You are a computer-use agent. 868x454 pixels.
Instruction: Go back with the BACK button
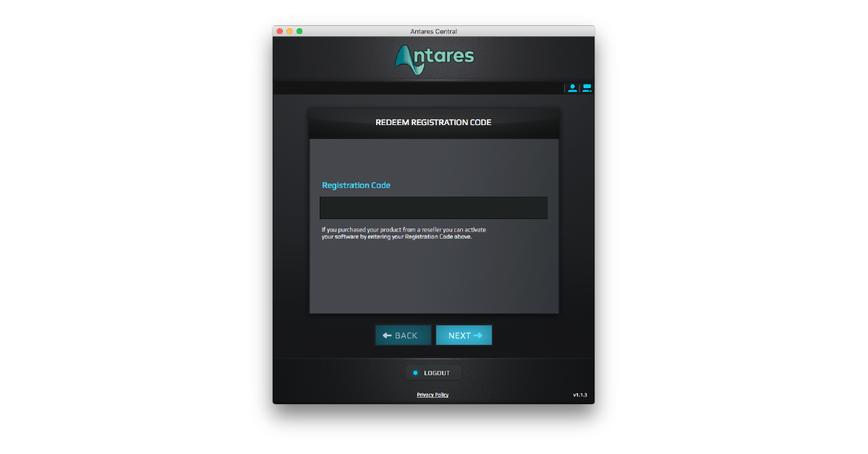[403, 335]
